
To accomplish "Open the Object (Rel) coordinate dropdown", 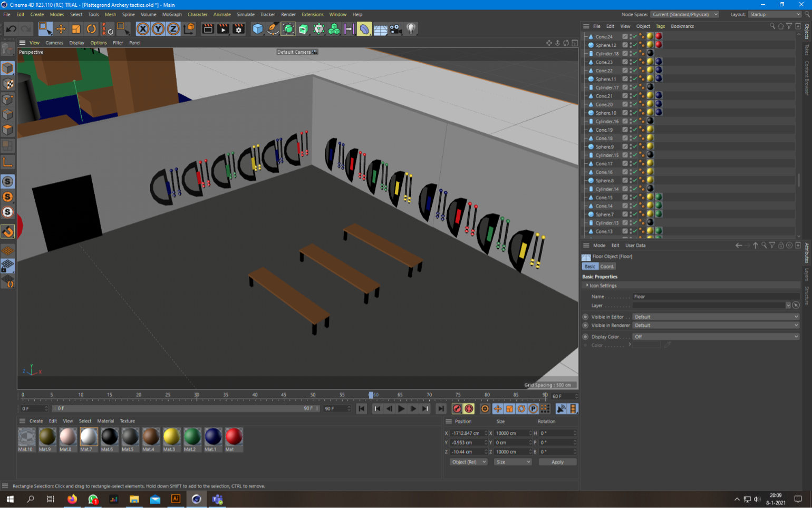I will coord(468,462).
